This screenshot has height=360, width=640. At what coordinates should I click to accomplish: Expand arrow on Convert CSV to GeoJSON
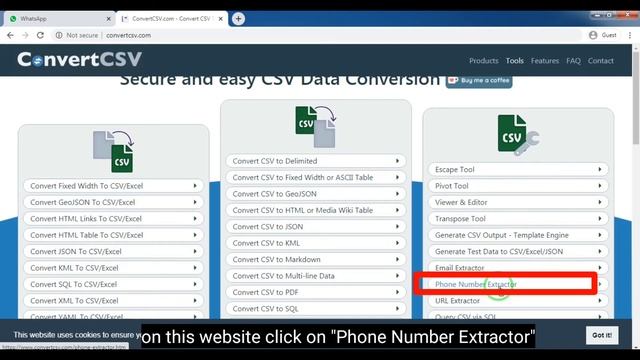pyautogui.click(x=397, y=194)
